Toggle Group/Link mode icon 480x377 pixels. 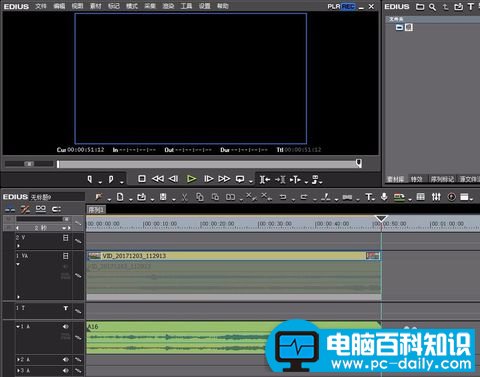(x=41, y=209)
